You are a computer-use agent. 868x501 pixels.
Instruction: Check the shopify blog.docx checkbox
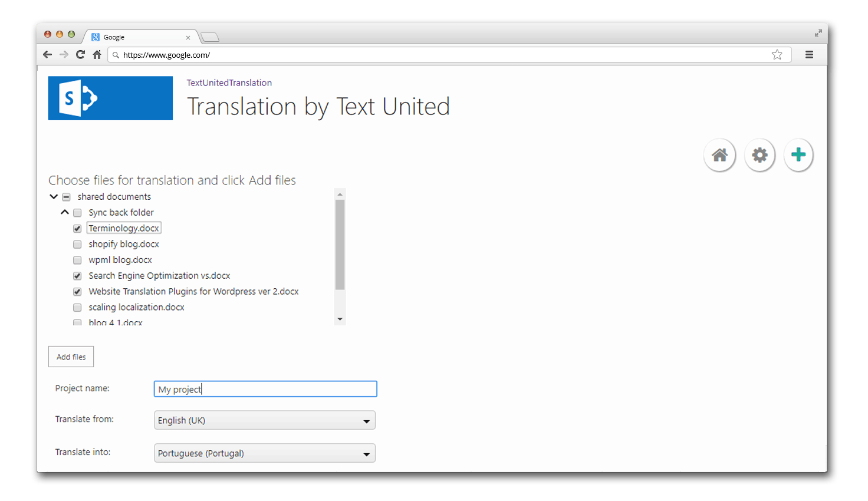pyautogui.click(x=77, y=244)
